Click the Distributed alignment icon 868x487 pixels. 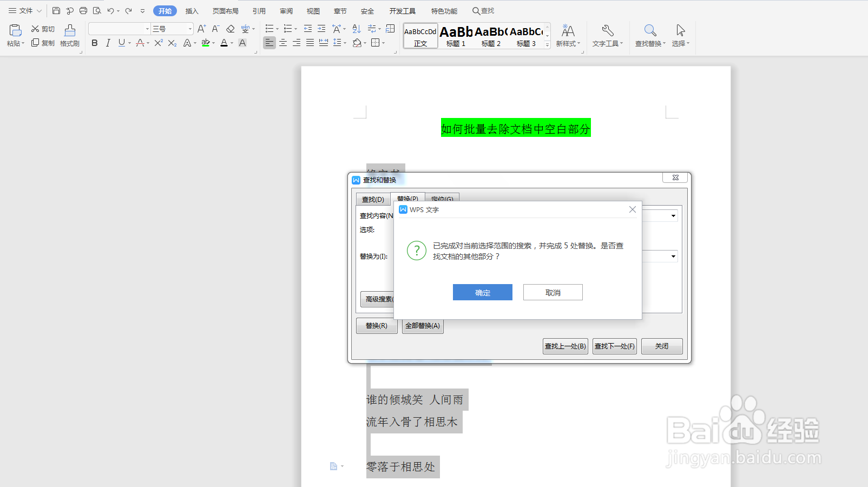point(324,43)
